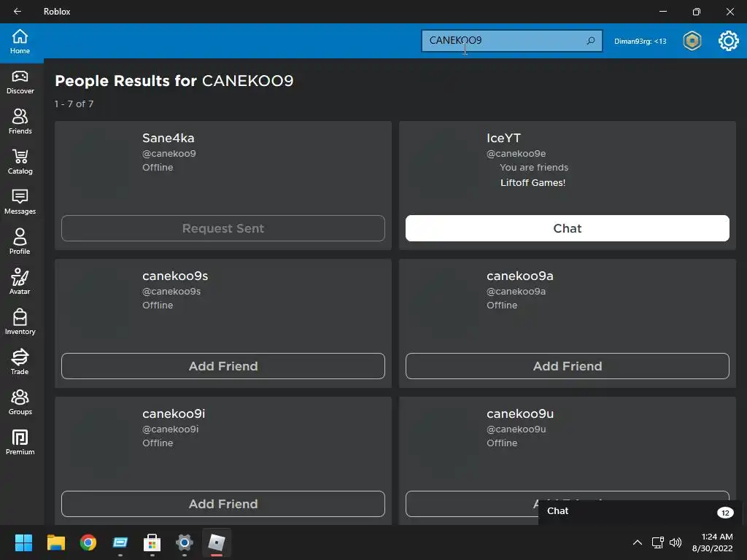
Task: Open Messages in the sidebar
Action: click(x=20, y=202)
